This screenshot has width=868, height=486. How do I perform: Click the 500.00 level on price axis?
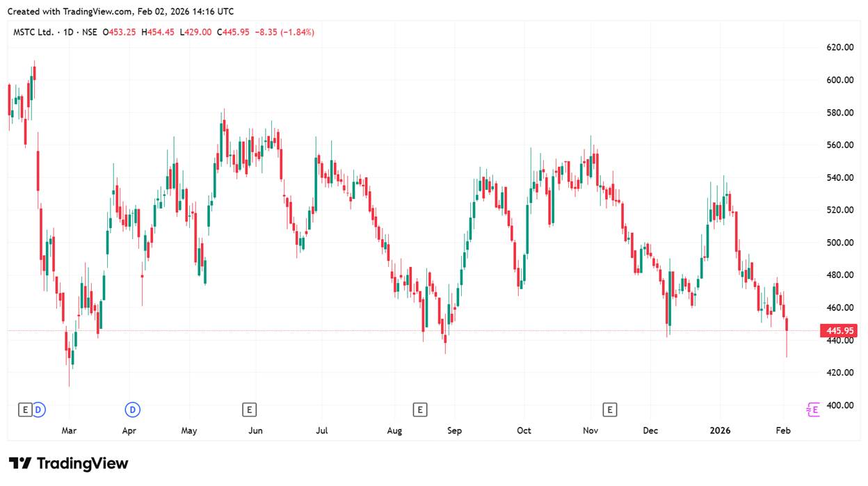pos(839,243)
